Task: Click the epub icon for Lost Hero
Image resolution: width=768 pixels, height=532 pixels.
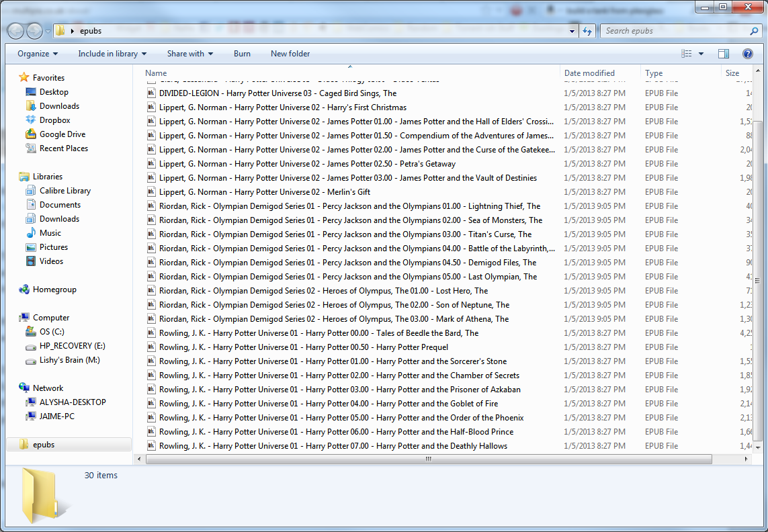Action: coord(151,291)
